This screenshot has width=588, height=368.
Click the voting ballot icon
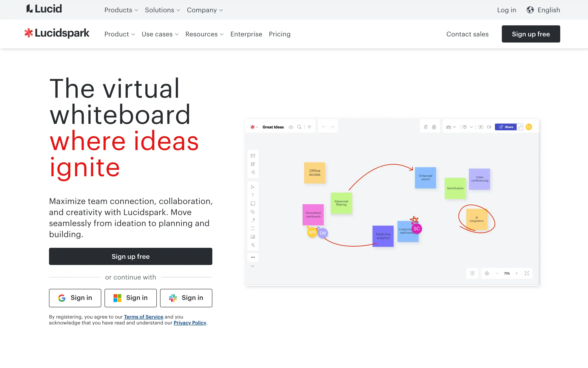(434, 127)
